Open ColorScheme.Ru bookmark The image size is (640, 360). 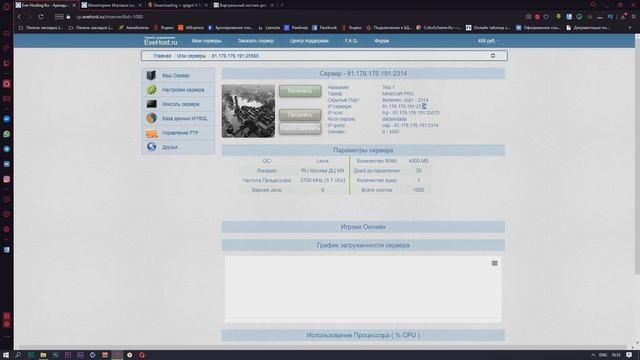(438, 28)
